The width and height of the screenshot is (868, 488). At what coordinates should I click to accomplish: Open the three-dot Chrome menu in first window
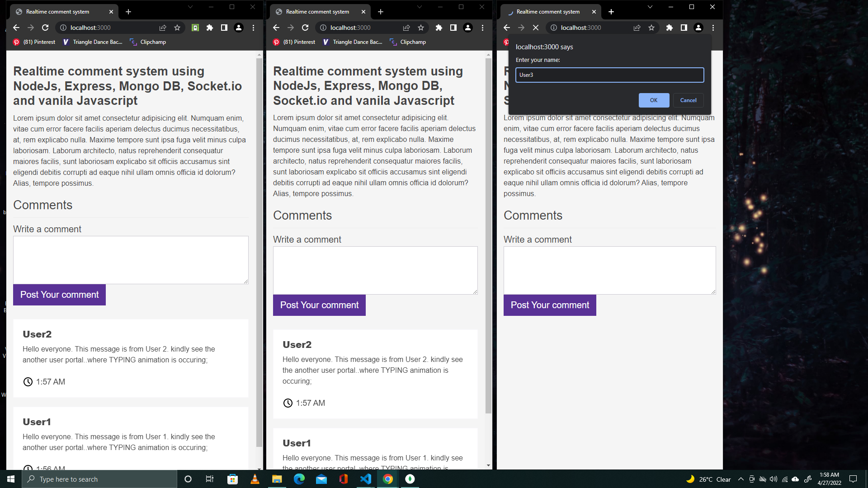[x=253, y=28]
